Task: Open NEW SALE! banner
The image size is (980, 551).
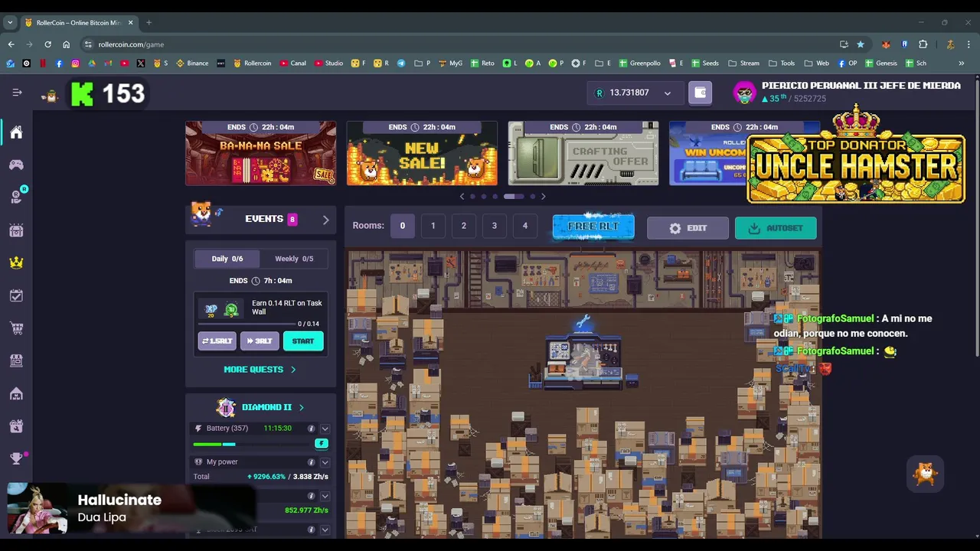Action: point(422,153)
